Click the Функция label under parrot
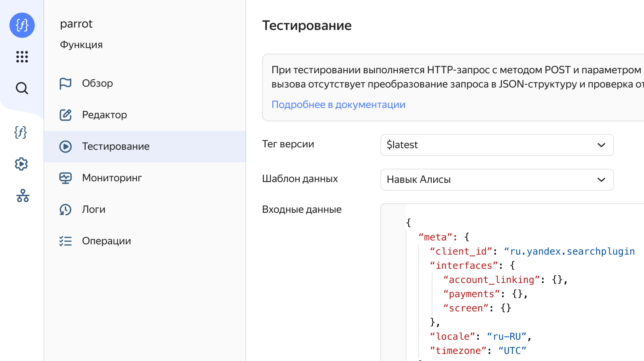 click(x=81, y=45)
